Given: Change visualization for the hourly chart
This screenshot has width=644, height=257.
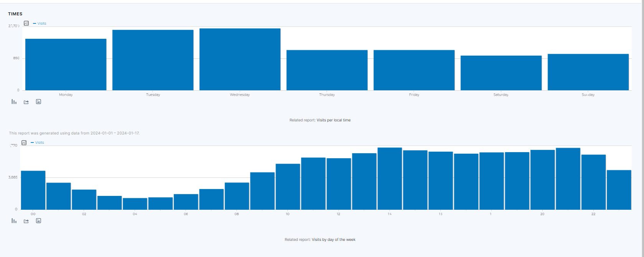Looking at the screenshot, I should [14, 221].
